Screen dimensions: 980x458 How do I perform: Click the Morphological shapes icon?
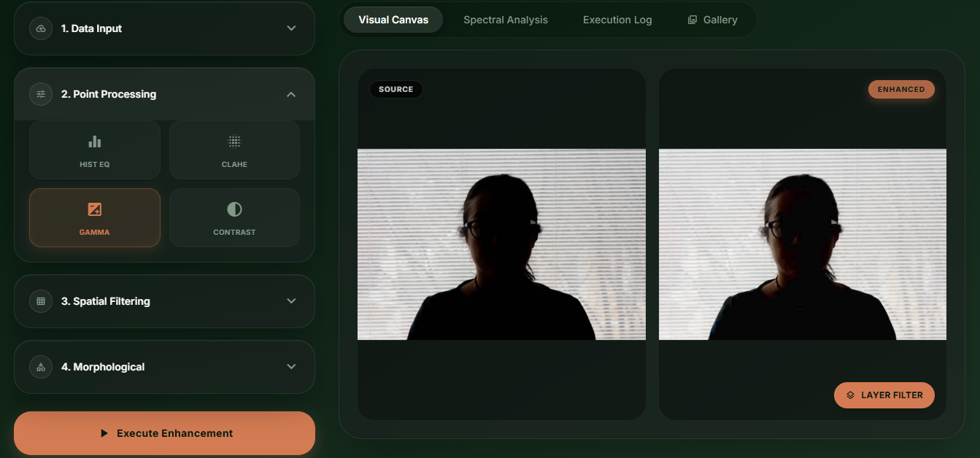(41, 367)
